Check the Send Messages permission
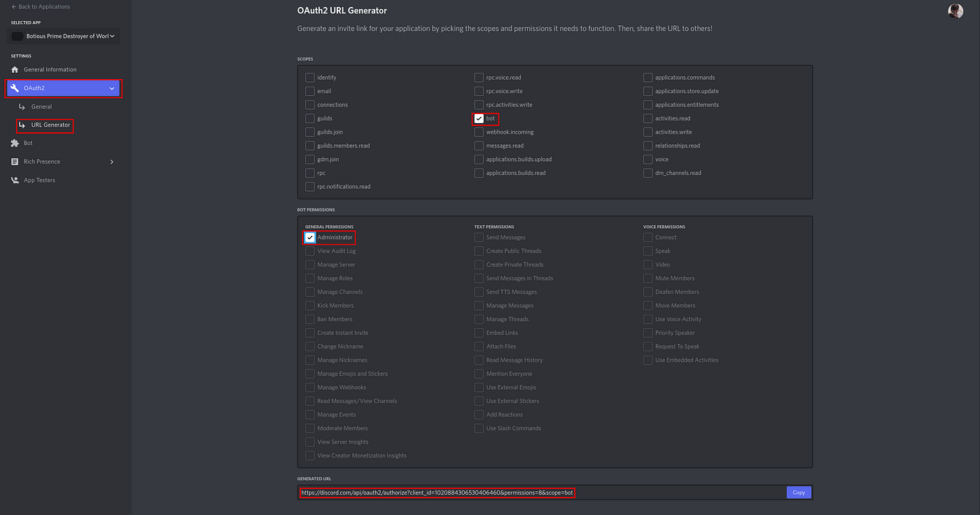This screenshot has height=515, width=980. pyautogui.click(x=479, y=237)
